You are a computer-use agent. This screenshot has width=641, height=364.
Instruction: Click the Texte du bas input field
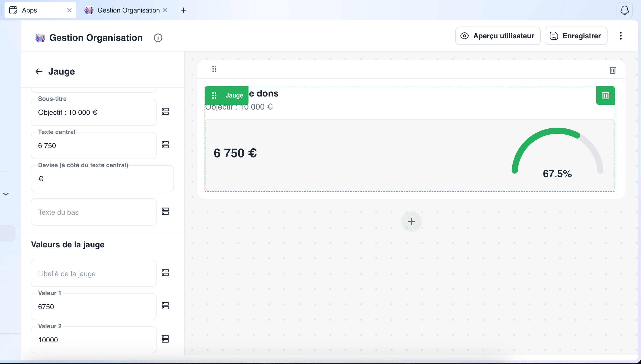point(94,212)
